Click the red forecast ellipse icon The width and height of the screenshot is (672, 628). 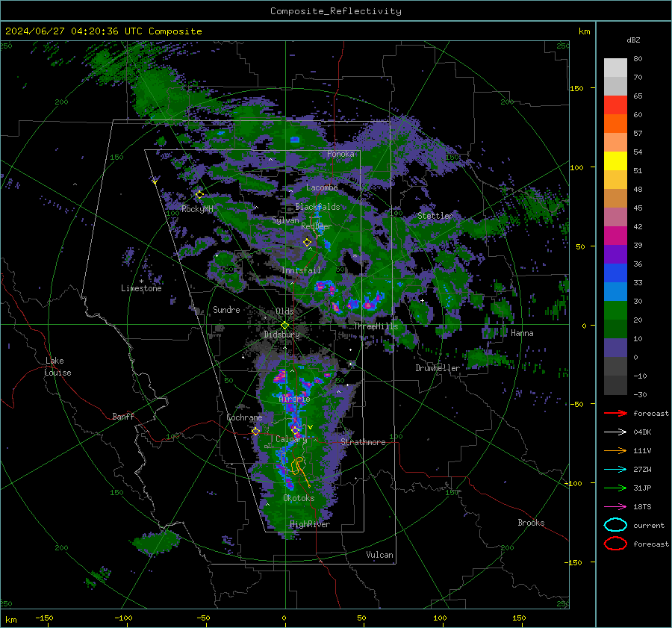615,544
